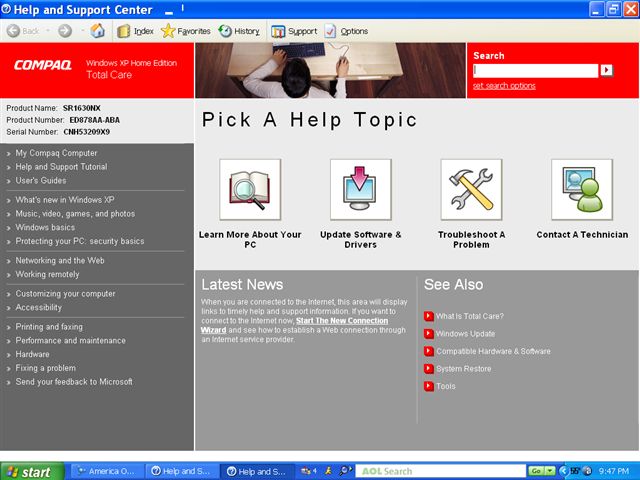Click red arrow icon beside Windows Update
This screenshot has width=640, height=480.
(429, 334)
